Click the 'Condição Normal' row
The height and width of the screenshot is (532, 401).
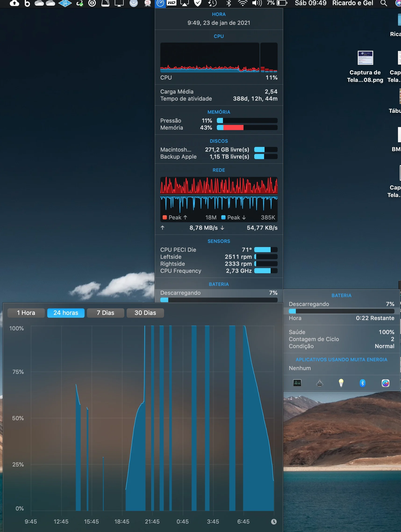coord(341,346)
